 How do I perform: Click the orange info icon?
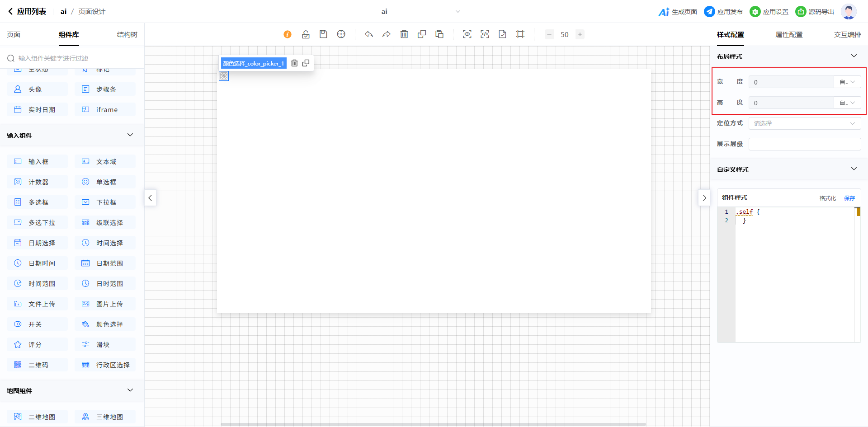[288, 34]
